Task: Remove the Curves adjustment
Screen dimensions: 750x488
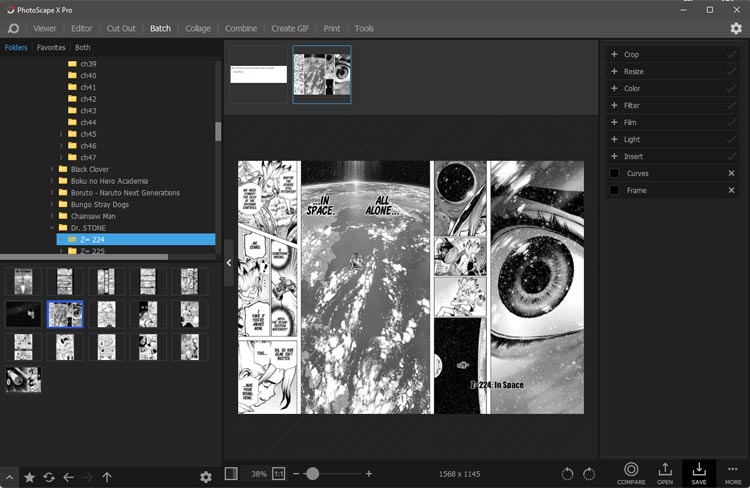Action: (x=731, y=173)
